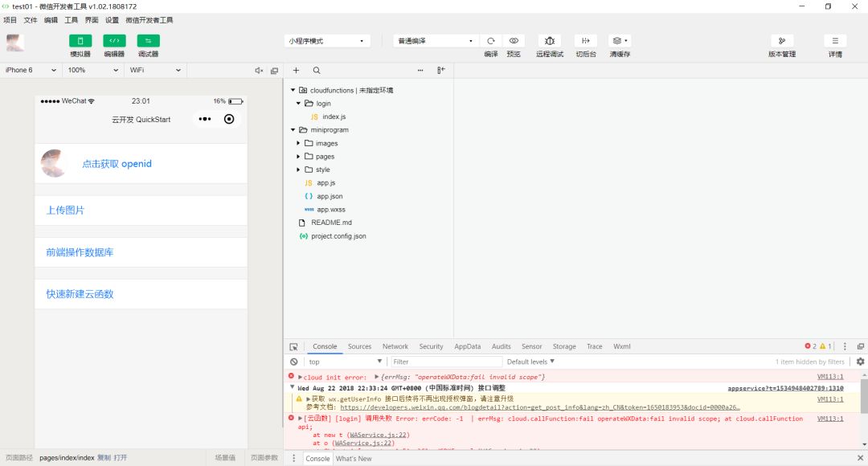Open project.config.json file
868x466 pixels.
pyautogui.click(x=338, y=236)
